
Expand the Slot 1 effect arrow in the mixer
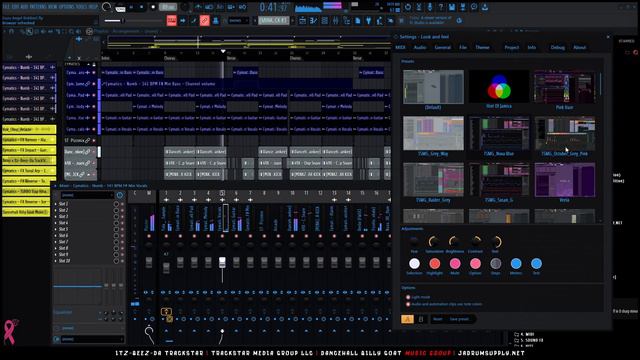pos(56,204)
